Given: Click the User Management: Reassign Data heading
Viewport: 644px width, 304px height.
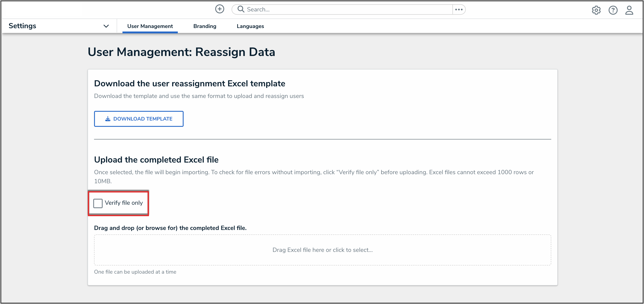Looking at the screenshot, I should click(181, 52).
